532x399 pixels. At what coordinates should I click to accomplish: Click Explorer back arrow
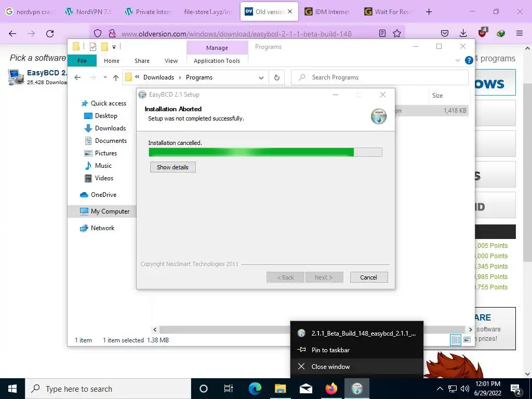pos(77,77)
